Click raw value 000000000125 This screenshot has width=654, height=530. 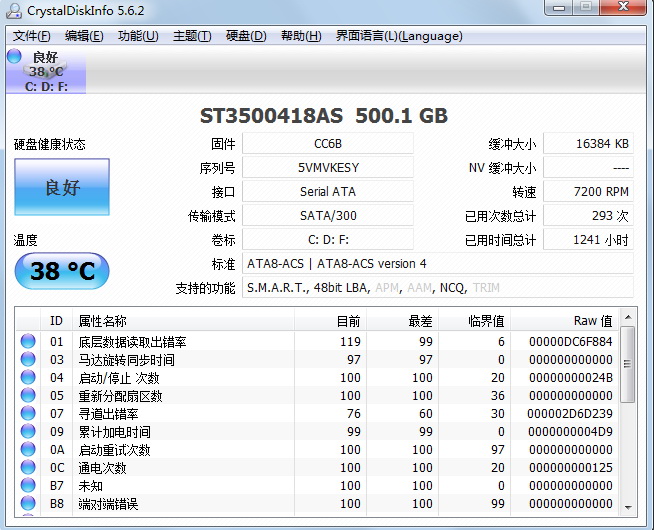[x=571, y=467]
